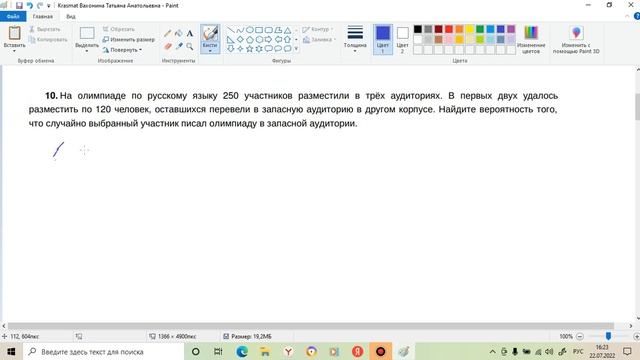This screenshot has height=360, width=640.
Task: Click the Copy (Копировать) button
Action: click(x=48, y=40)
